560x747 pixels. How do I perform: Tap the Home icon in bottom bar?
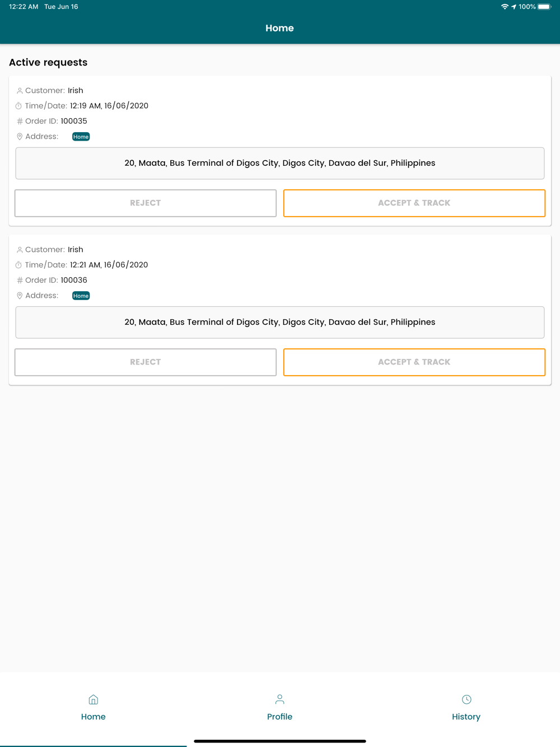(94, 699)
